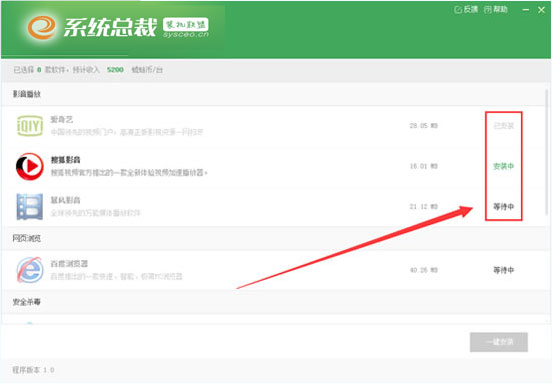Click the Baofeng film-strip icon
The height and width of the screenshot is (387, 553).
pyautogui.click(x=30, y=207)
